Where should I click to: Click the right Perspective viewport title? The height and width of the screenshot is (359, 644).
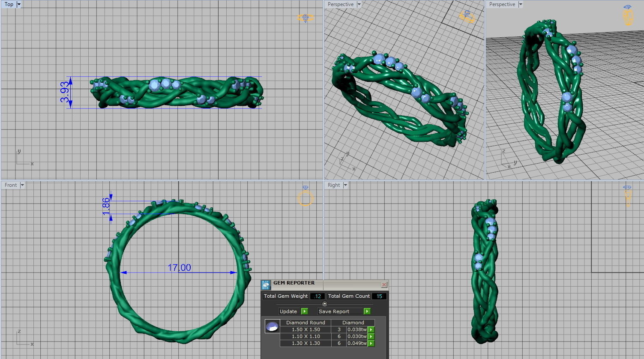[502, 4]
